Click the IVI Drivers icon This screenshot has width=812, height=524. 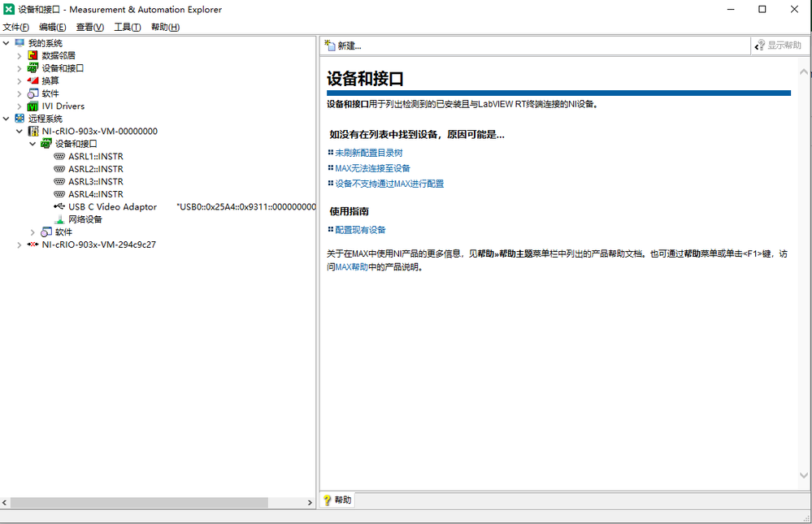tap(33, 106)
